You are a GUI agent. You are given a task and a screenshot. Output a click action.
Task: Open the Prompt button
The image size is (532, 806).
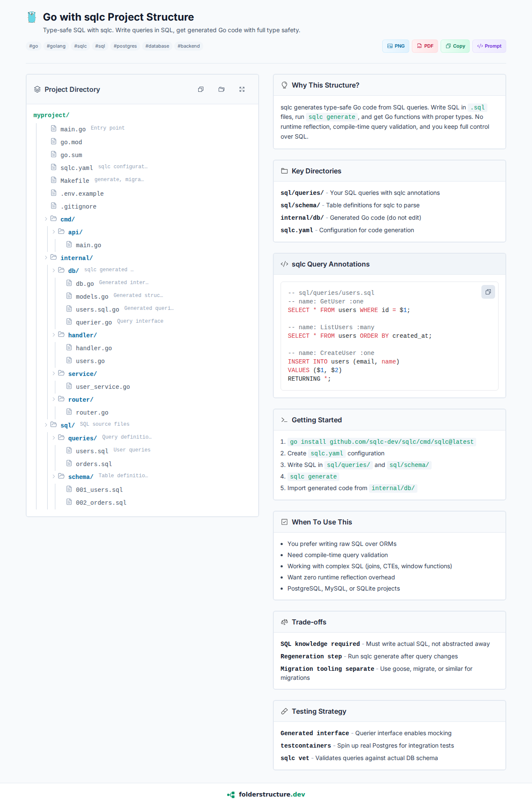pos(489,46)
